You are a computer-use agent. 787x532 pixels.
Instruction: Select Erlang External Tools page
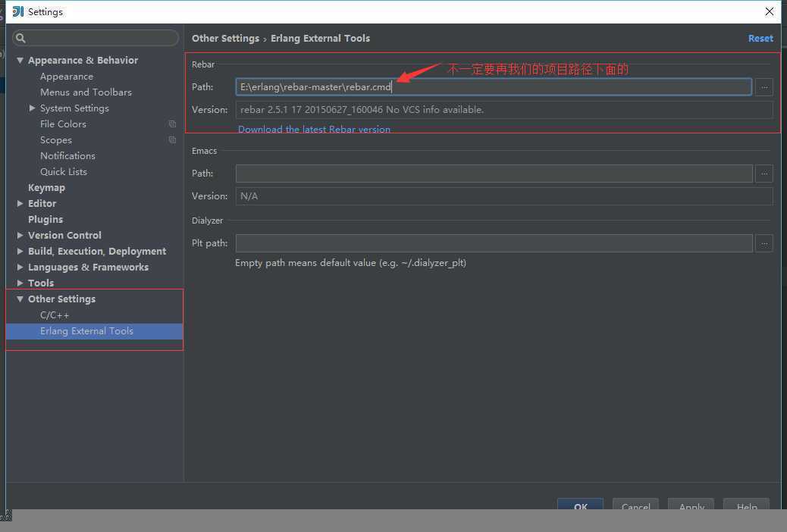point(94,331)
